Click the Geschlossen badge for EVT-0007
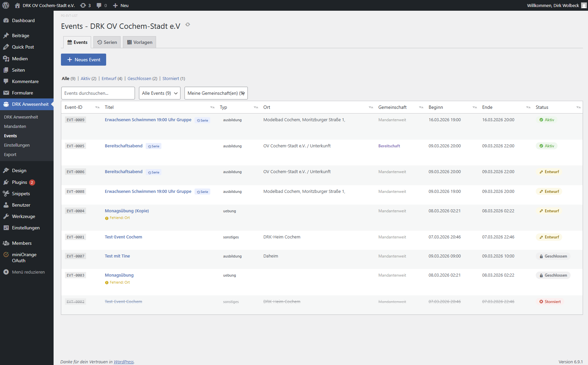This screenshot has height=365, width=588. (553, 256)
